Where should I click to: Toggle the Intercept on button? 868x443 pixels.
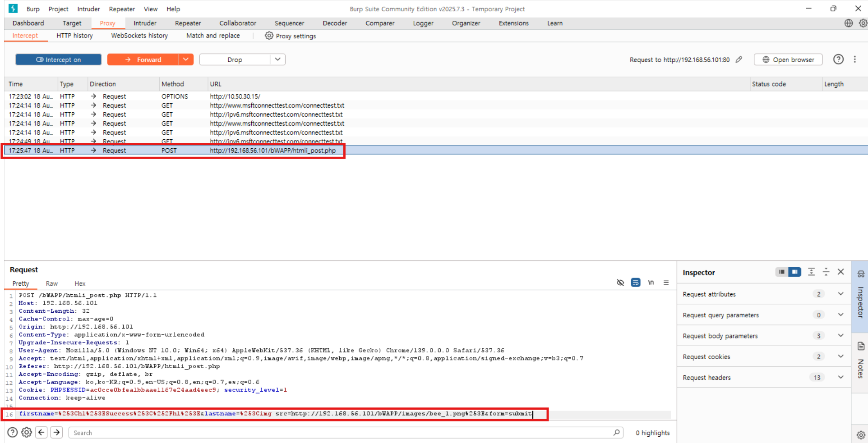[58, 59]
